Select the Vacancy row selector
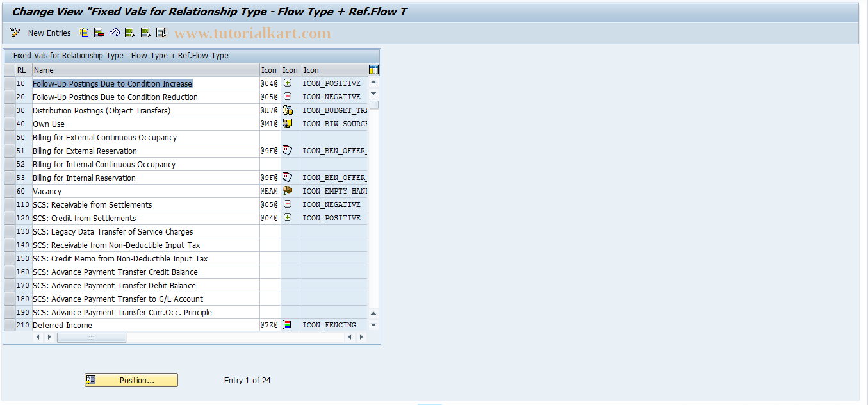868x405 pixels. point(9,191)
